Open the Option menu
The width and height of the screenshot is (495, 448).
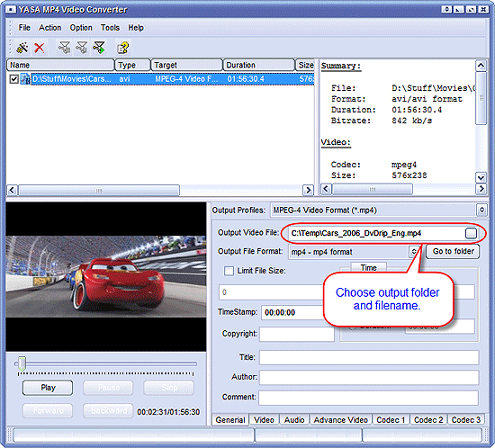point(81,28)
